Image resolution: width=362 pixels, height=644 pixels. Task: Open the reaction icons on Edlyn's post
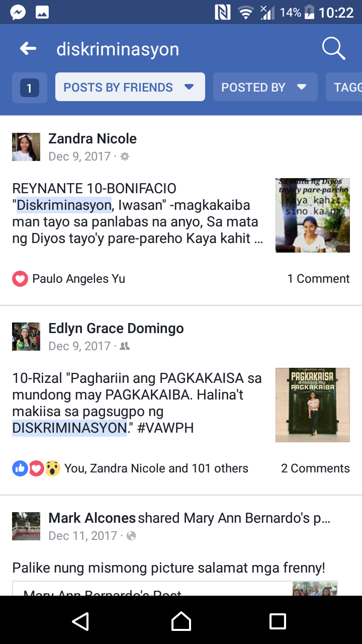tap(36, 468)
